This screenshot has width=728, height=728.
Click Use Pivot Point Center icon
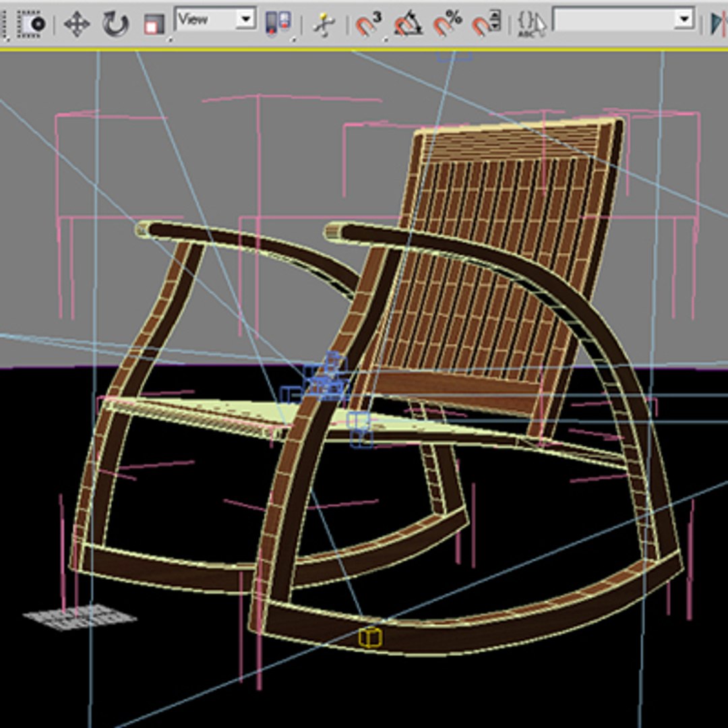pos(278,23)
